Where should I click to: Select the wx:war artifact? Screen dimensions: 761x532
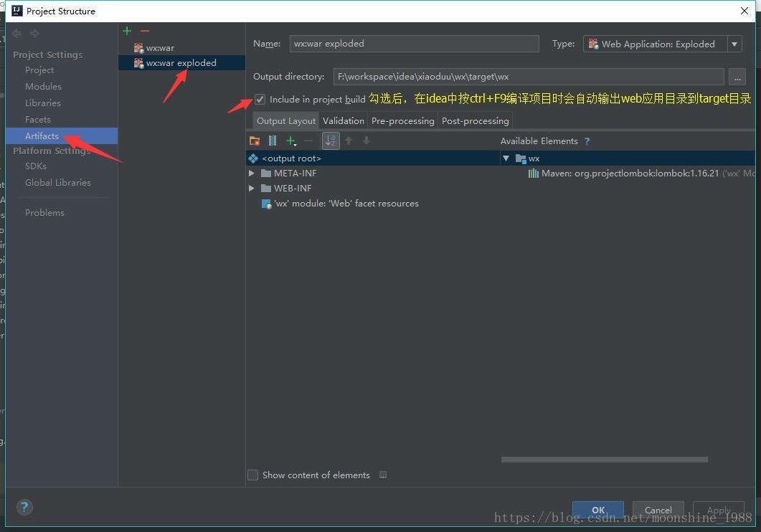[160, 48]
